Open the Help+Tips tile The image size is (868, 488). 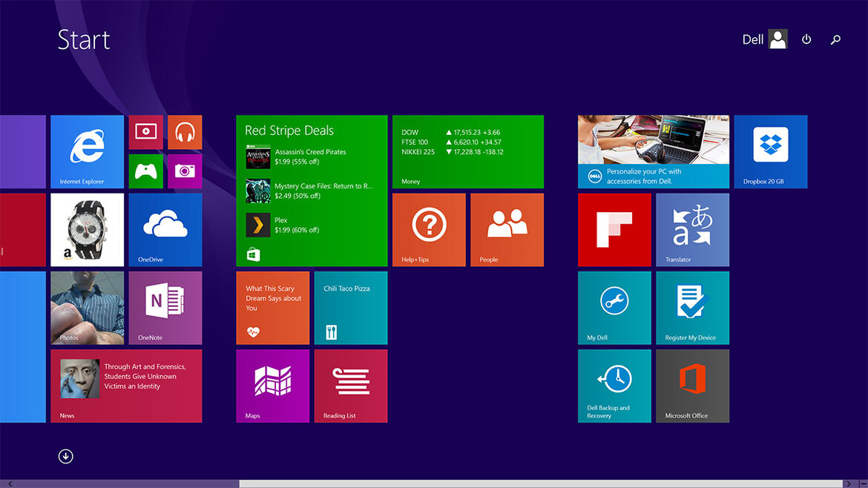[x=429, y=230]
